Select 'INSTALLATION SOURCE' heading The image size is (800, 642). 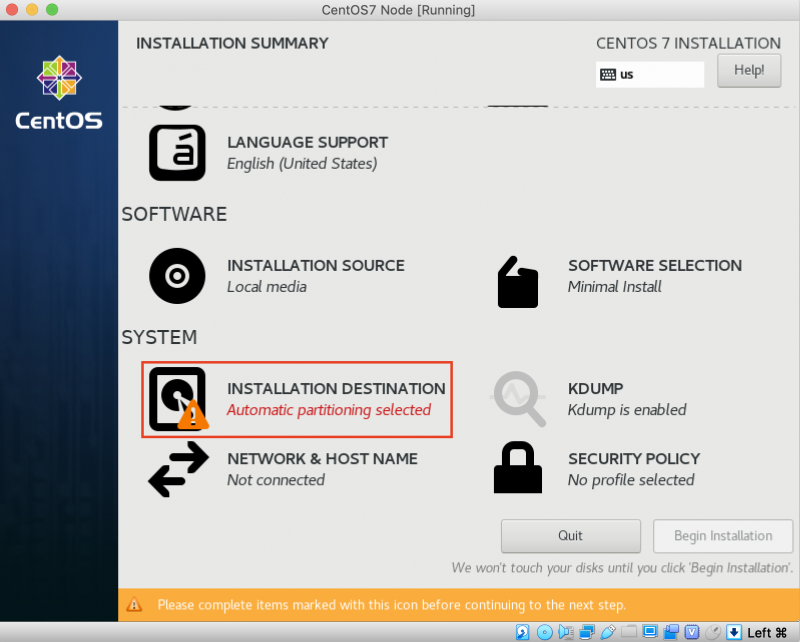[316, 265]
